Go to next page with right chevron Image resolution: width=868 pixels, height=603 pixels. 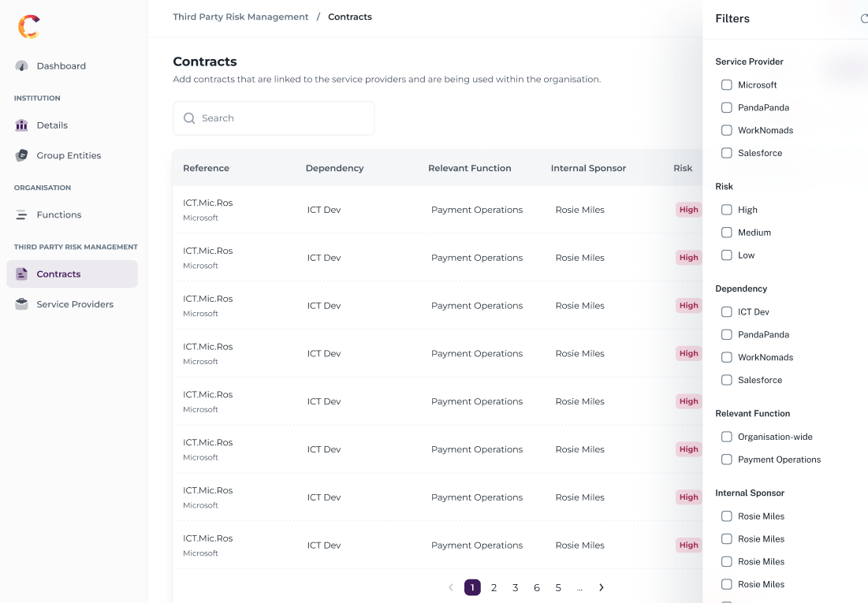coord(602,587)
